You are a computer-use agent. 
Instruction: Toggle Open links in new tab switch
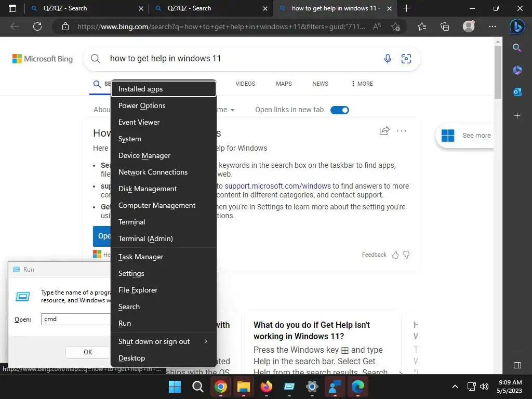(x=340, y=110)
